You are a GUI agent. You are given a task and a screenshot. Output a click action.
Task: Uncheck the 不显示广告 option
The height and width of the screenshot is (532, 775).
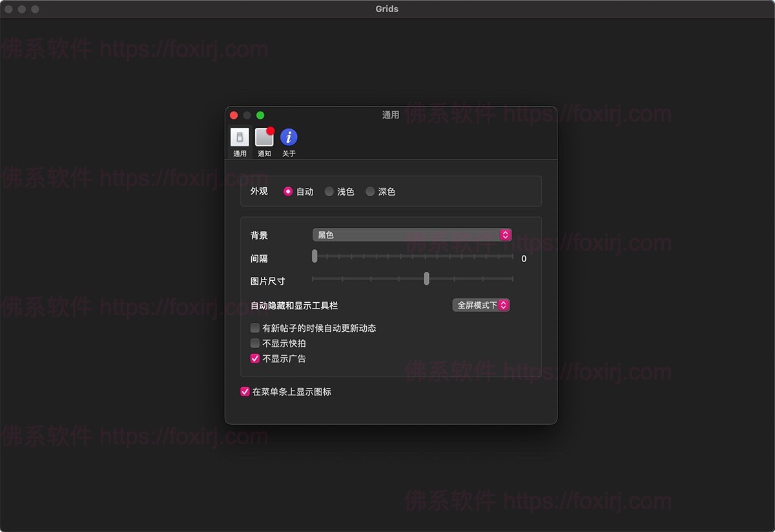click(254, 359)
